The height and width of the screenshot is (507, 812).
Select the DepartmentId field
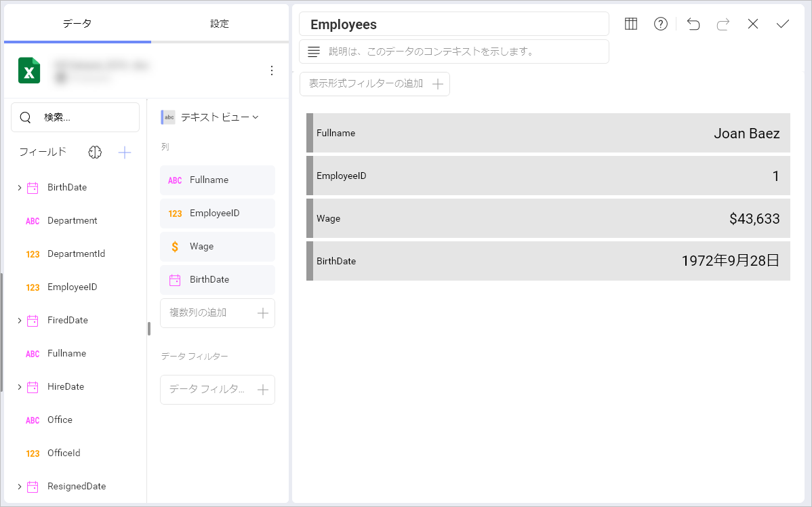[75, 254]
